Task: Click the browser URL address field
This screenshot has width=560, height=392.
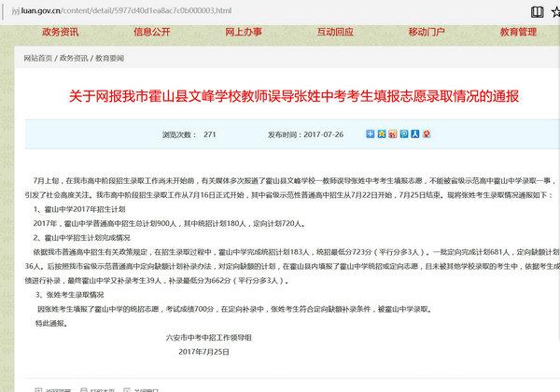Action: click(233, 11)
